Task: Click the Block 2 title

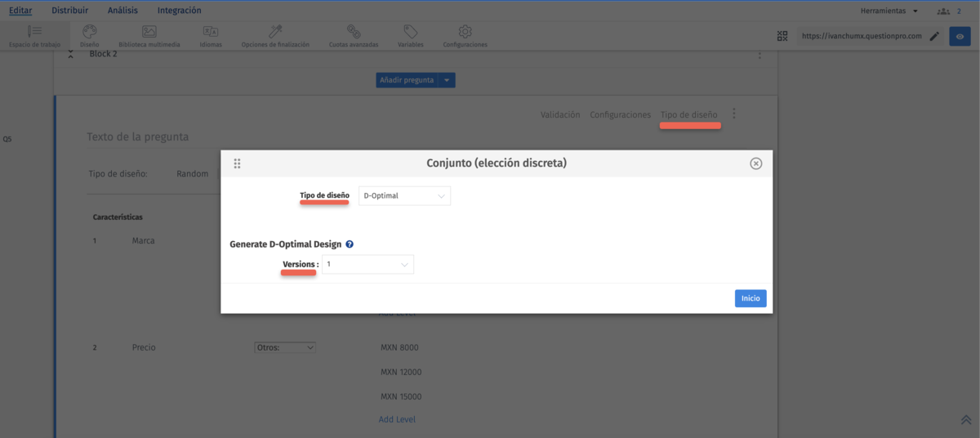Action: 103,54
